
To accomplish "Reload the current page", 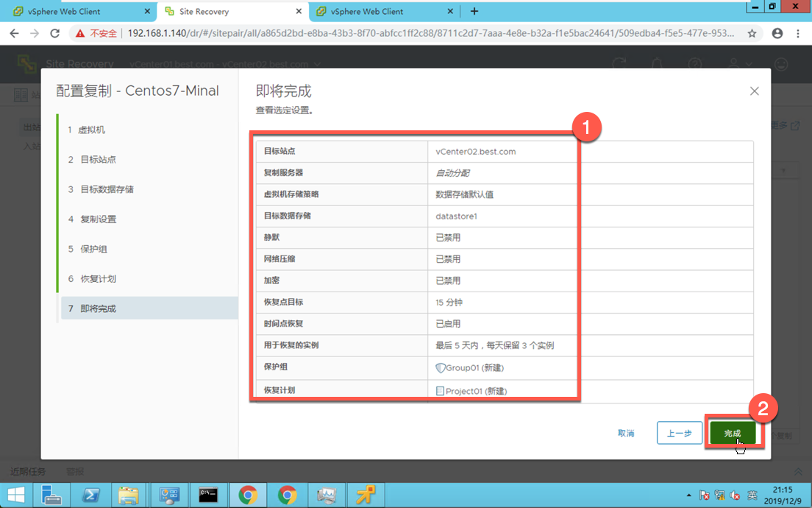I will pos(54,33).
